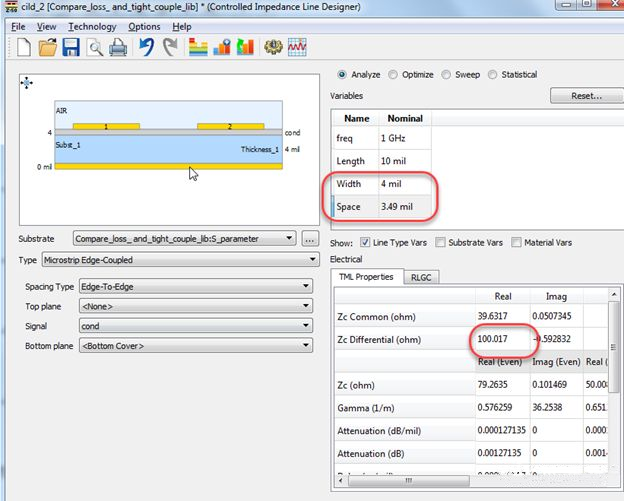Click the waveform plot toolbar icon
The height and width of the screenshot is (501, 624).
(297, 47)
